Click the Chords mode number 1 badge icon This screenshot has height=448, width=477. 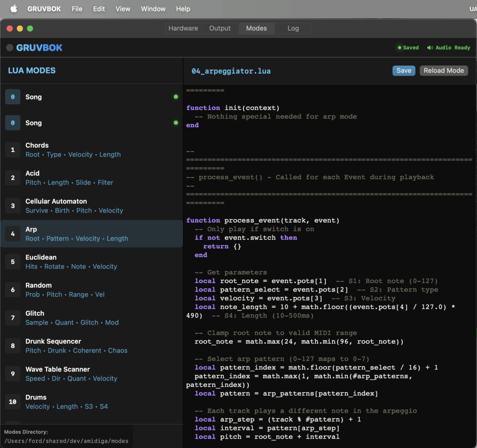(13, 149)
